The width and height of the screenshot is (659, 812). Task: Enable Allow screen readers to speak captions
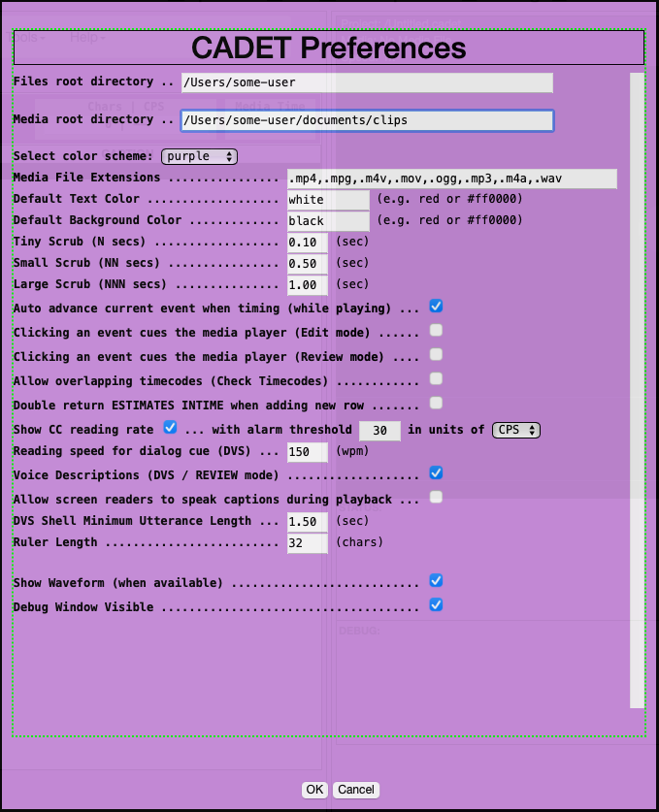tap(436, 497)
